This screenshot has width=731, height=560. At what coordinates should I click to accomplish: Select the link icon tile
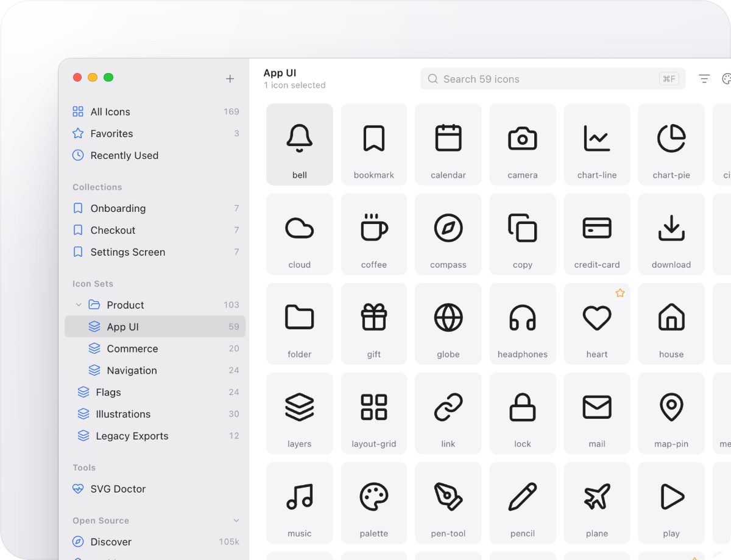(448, 413)
